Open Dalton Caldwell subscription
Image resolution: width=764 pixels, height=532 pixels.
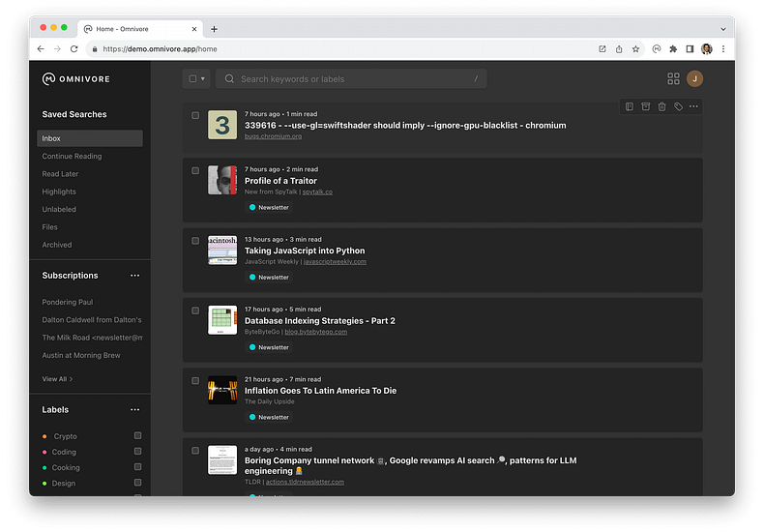(92, 320)
